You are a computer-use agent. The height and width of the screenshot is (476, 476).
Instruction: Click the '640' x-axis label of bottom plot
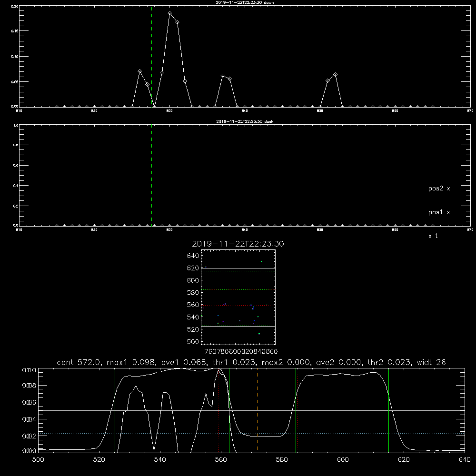click(465, 460)
